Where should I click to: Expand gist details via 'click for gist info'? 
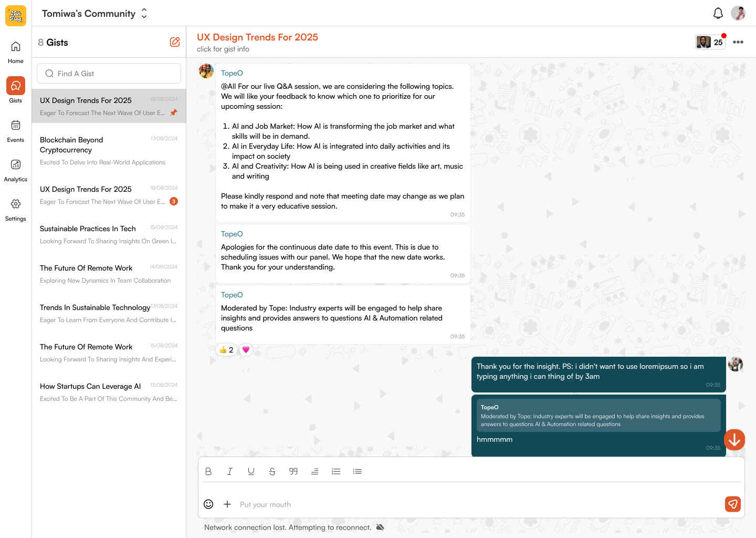[222, 49]
